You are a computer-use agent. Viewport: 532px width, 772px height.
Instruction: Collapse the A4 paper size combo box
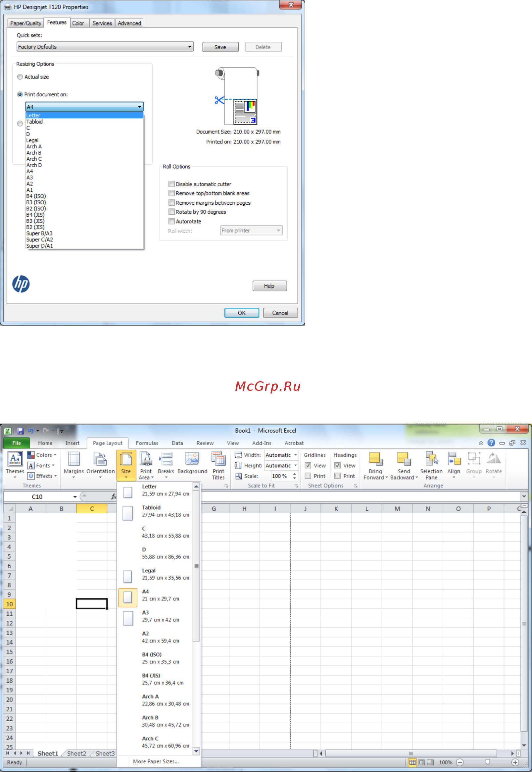coord(84,107)
